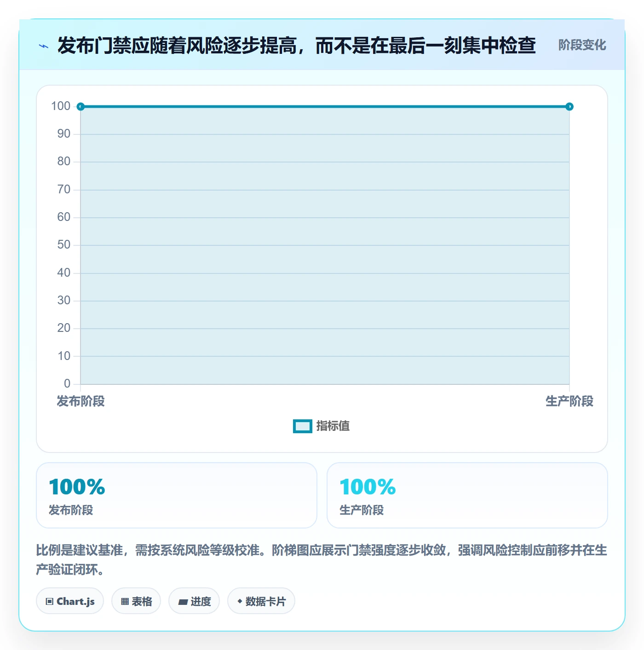Click the lightning bolt icon beside the title
The width and height of the screenshot is (644, 650).
pyautogui.click(x=44, y=46)
